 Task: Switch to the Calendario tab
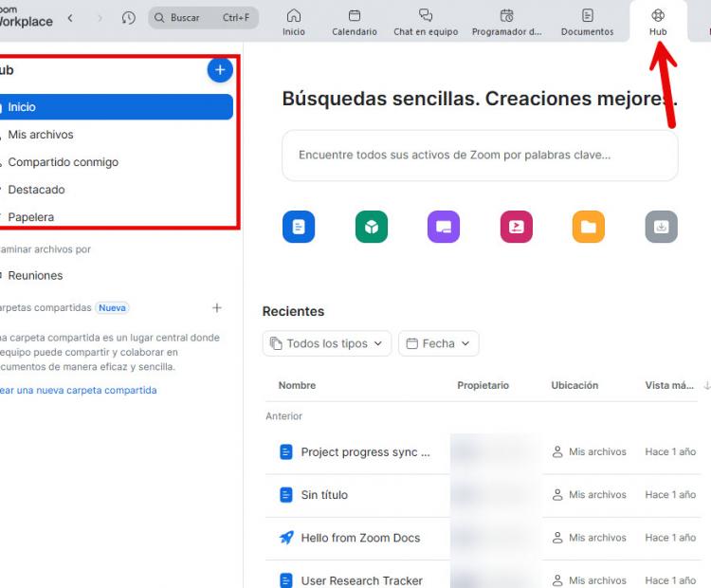tap(355, 23)
